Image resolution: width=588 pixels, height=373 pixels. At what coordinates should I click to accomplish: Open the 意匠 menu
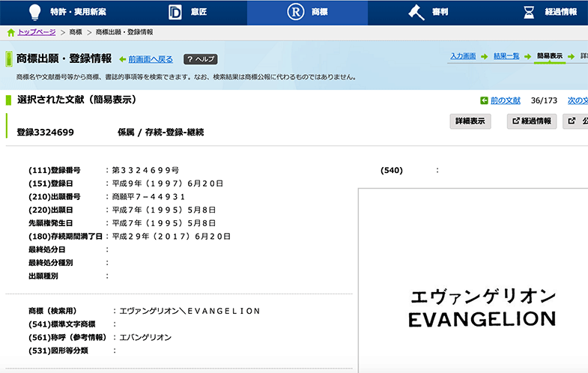tap(198, 12)
